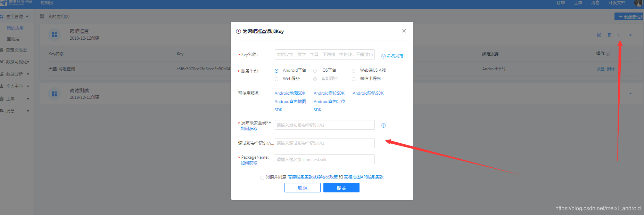Open the Android室内地图SDK link

tap(290, 105)
